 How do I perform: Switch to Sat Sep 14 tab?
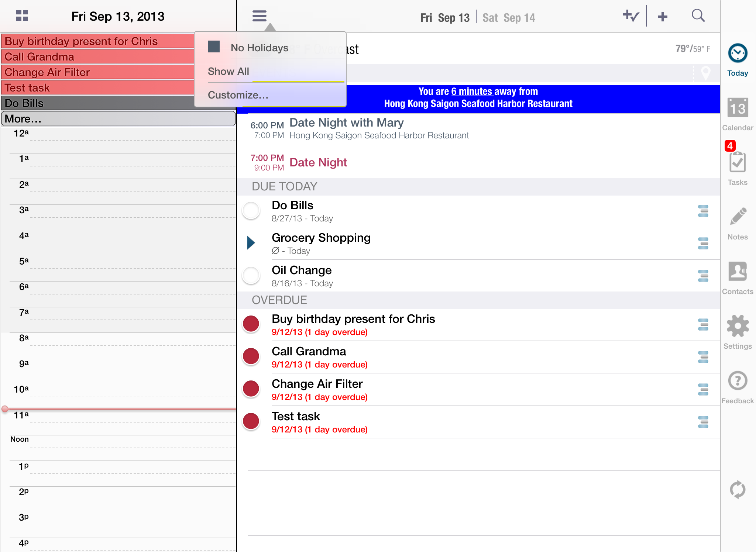[x=509, y=17]
